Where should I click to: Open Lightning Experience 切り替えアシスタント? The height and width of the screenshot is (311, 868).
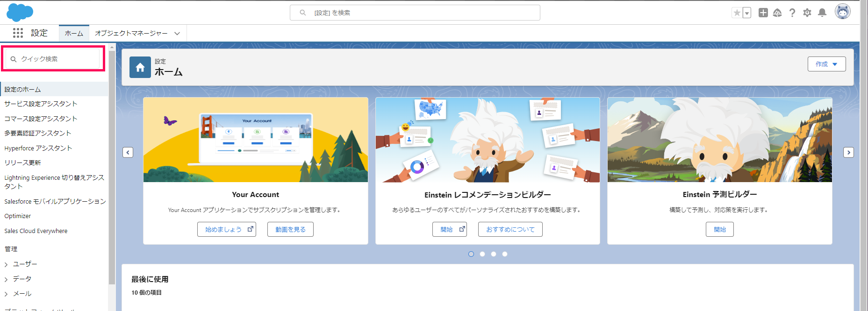tap(54, 182)
